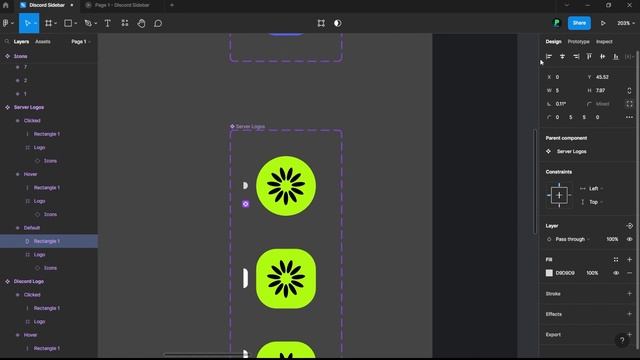Click the Share button

579,23
